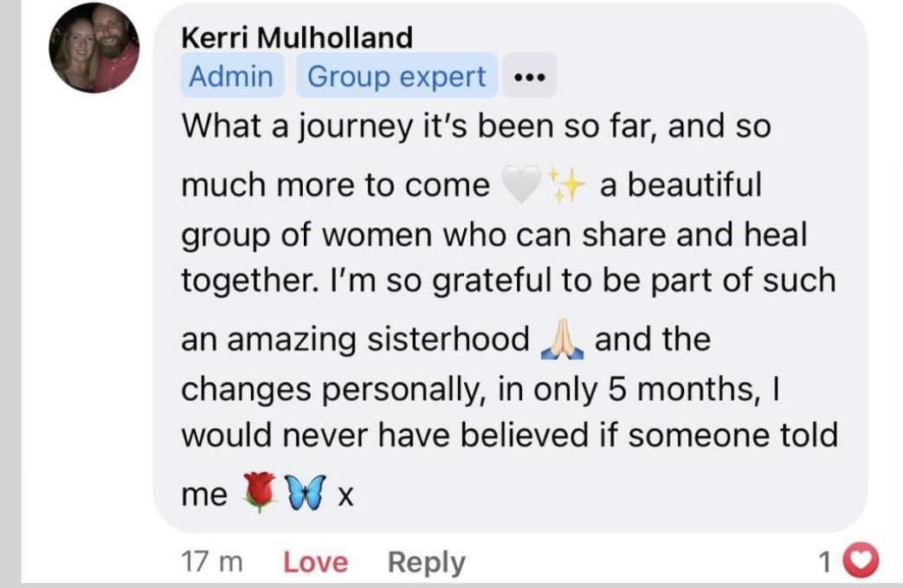Click the 17 m timestamp
This screenshot has height=588, width=903.
tap(213, 563)
